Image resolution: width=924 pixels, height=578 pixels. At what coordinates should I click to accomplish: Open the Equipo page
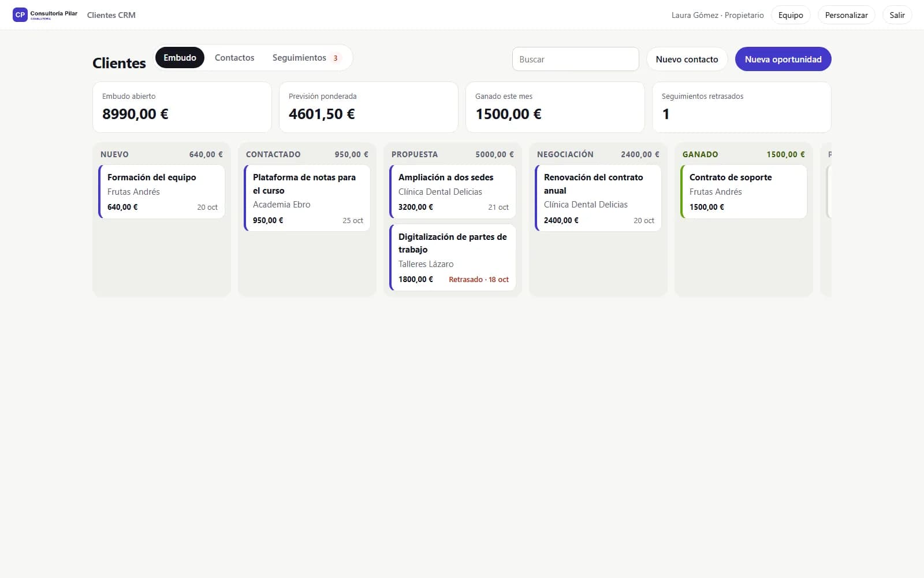(791, 15)
